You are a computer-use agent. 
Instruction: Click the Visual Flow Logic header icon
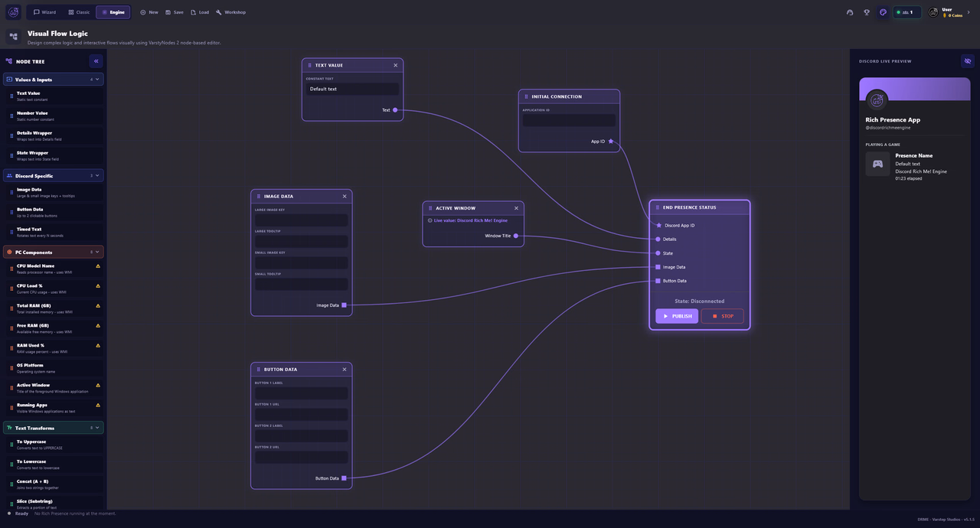coord(13,37)
